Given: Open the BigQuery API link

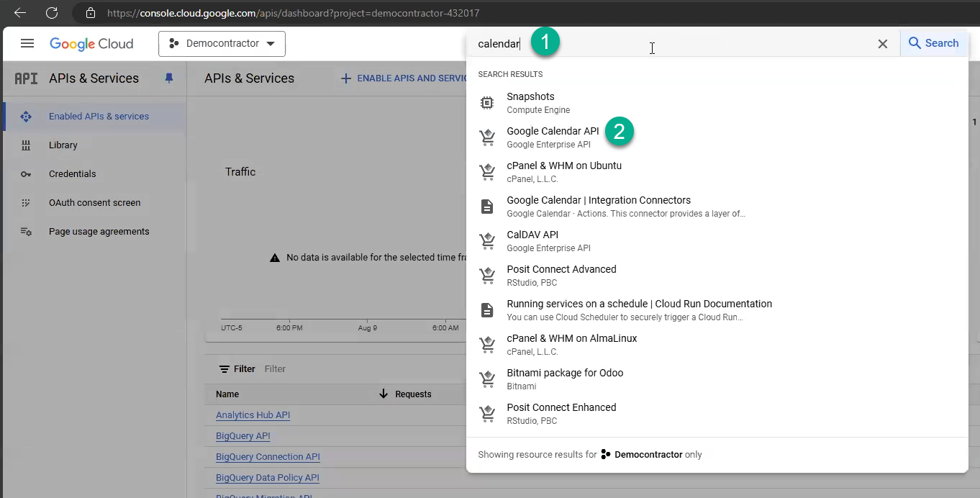Looking at the screenshot, I should (243, 436).
